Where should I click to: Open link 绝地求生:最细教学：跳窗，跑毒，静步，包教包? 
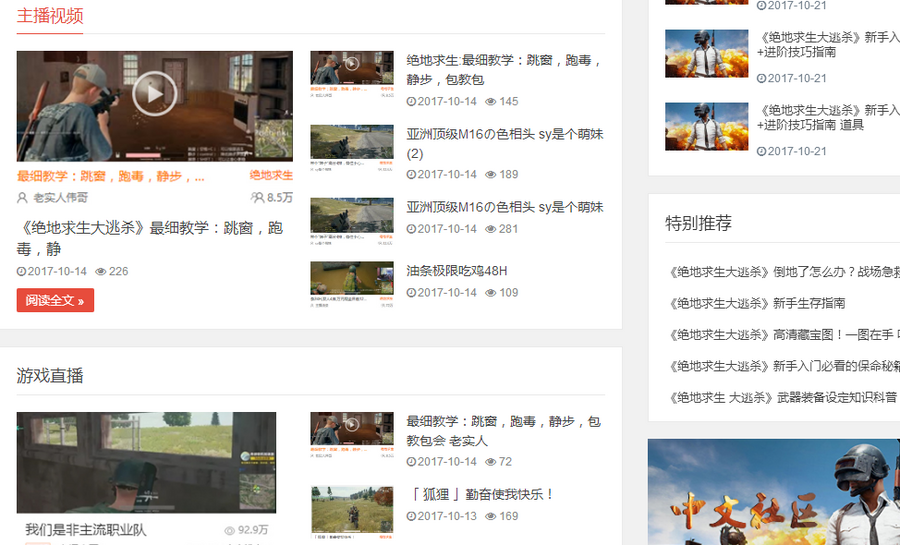504,69
